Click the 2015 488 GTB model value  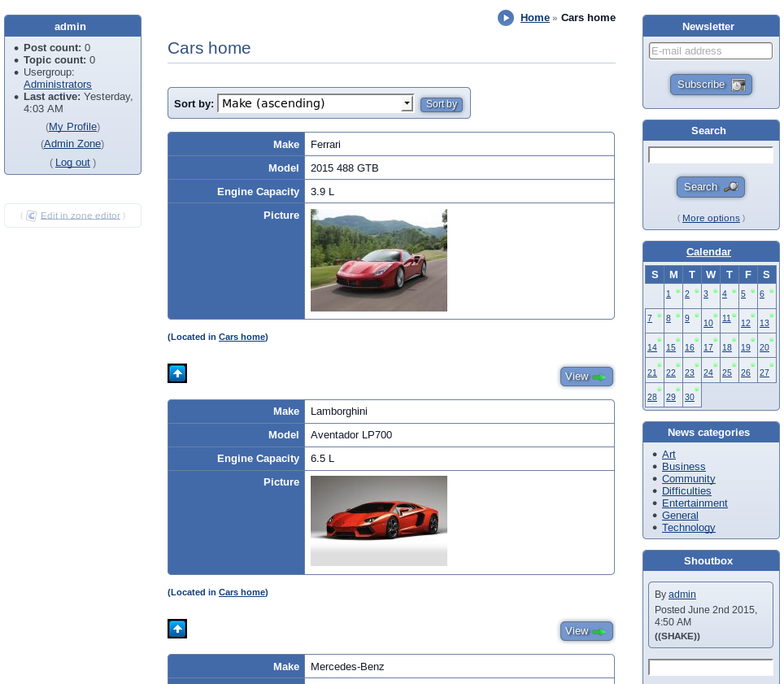coord(345,168)
